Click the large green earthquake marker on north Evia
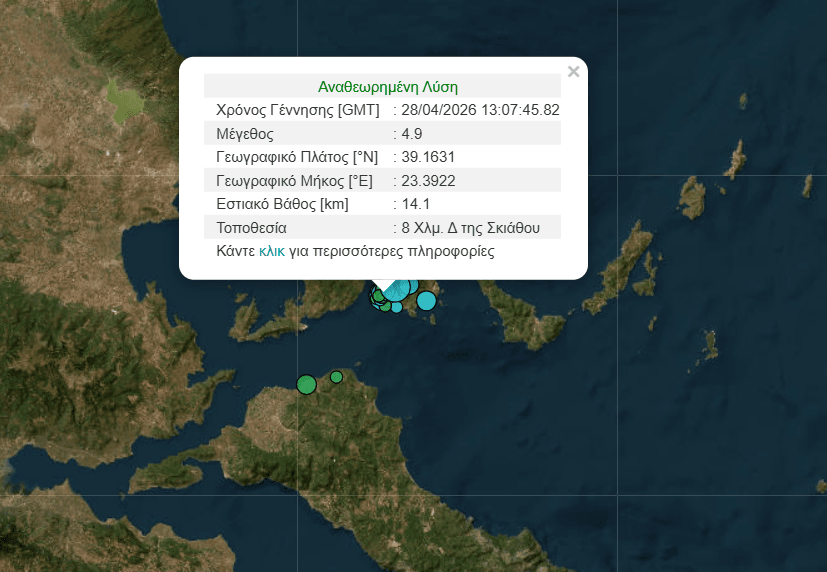Screen dimensions: 827x572 [307, 384]
